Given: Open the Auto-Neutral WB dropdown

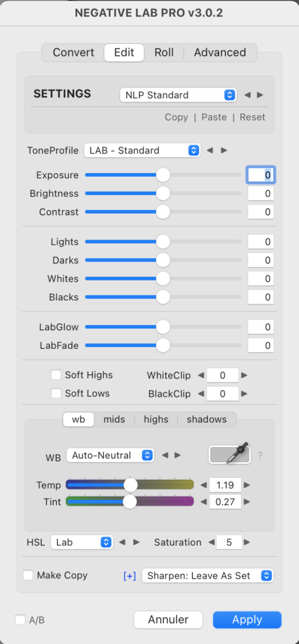Looking at the screenshot, I should (111, 455).
